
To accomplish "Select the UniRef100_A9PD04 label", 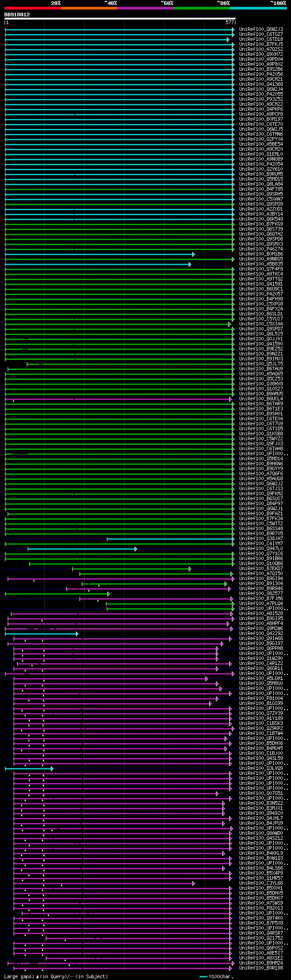I will click(261, 59).
